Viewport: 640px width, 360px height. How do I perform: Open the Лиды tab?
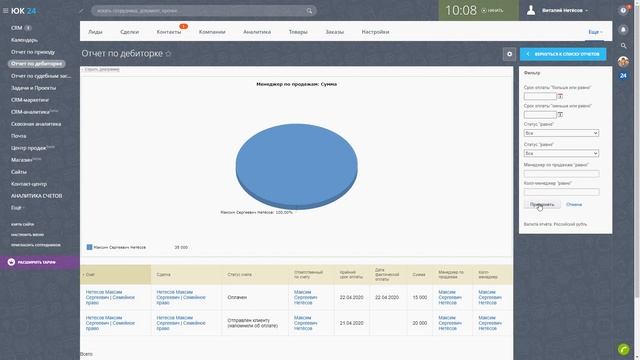point(95,32)
